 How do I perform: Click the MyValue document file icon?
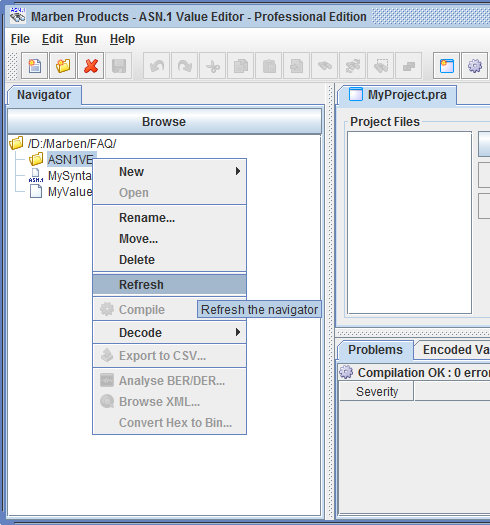tap(36, 192)
